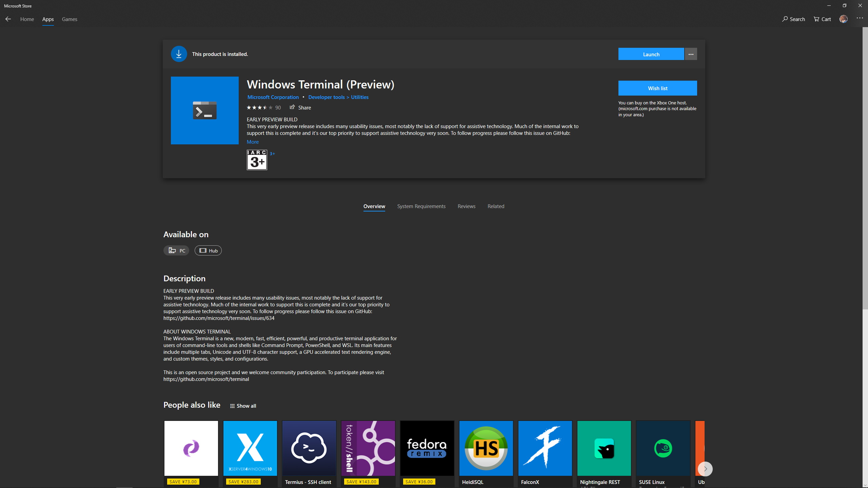
Task: Open the HeidiSQL app tile
Action: [486, 448]
